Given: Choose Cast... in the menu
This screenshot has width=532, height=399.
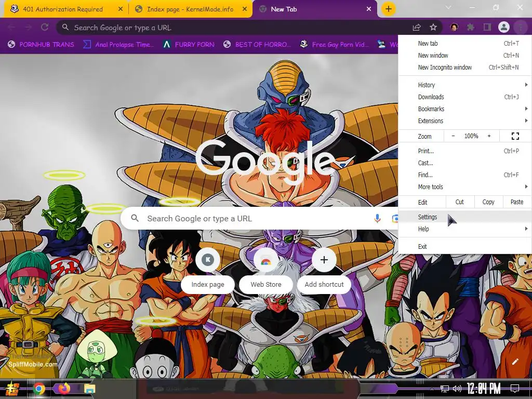Looking at the screenshot, I should coord(465,163).
